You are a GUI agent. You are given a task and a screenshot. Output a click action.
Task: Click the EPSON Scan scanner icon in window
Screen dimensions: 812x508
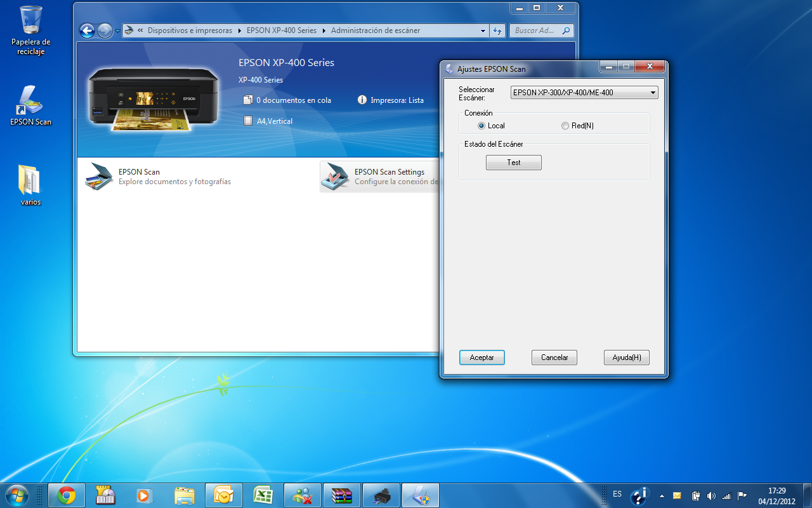pos(99,177)
